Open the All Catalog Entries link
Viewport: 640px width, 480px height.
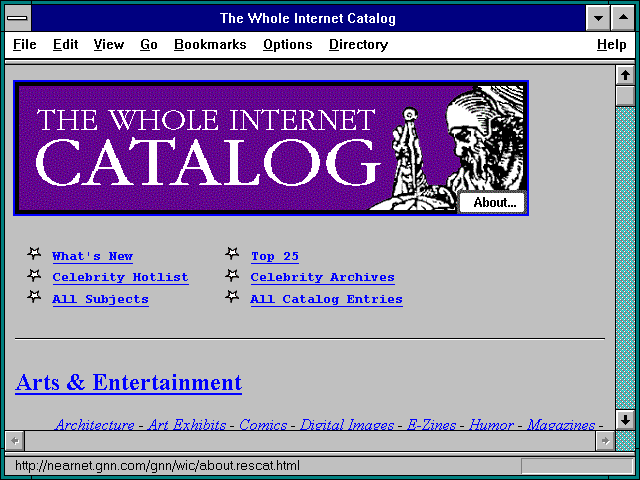[x=327, y=299]
